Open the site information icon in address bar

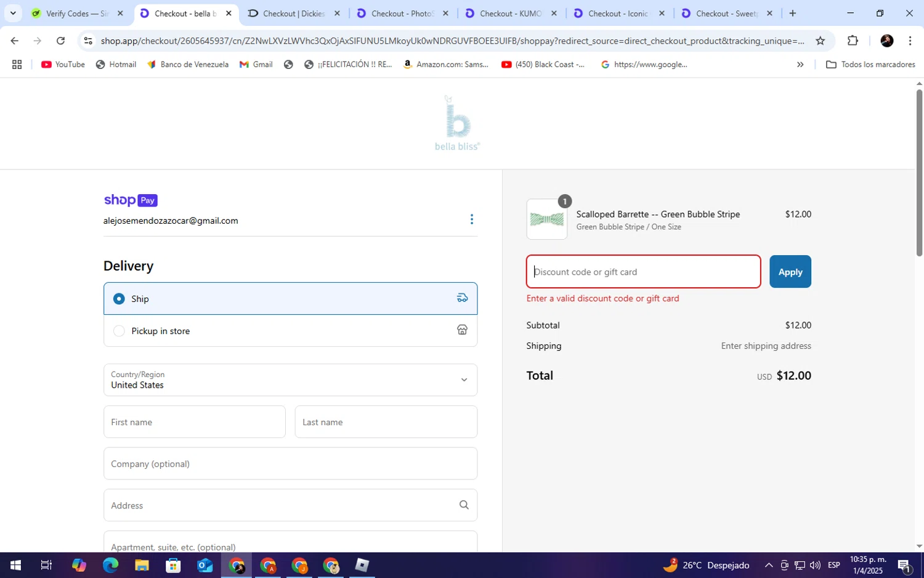88,41
